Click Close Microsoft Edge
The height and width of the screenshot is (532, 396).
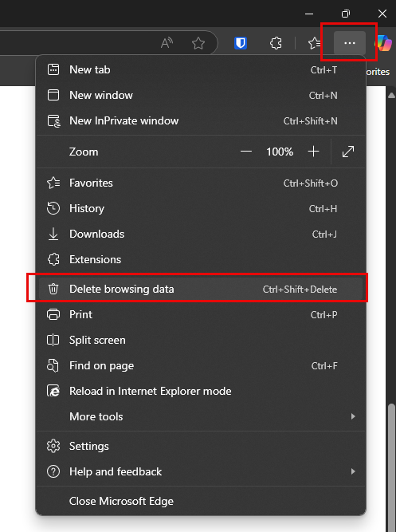coord(201,501)
